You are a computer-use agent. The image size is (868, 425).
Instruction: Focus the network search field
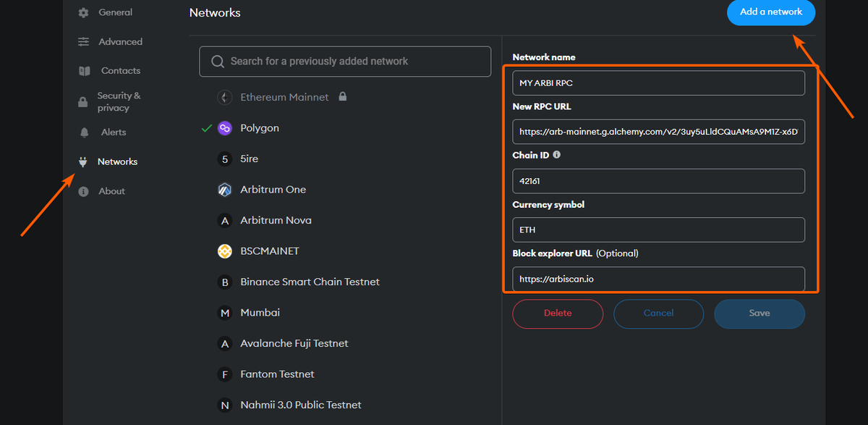pos(345,62)
